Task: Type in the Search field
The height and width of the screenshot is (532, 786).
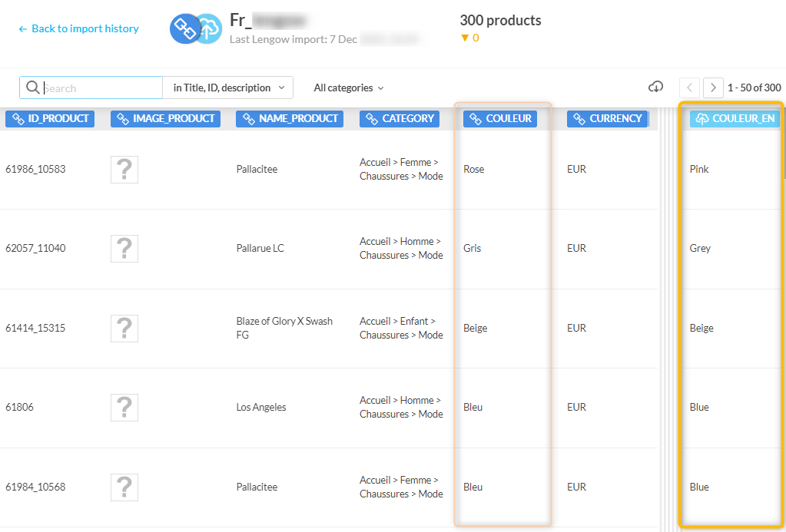Action: coord(100,88)
